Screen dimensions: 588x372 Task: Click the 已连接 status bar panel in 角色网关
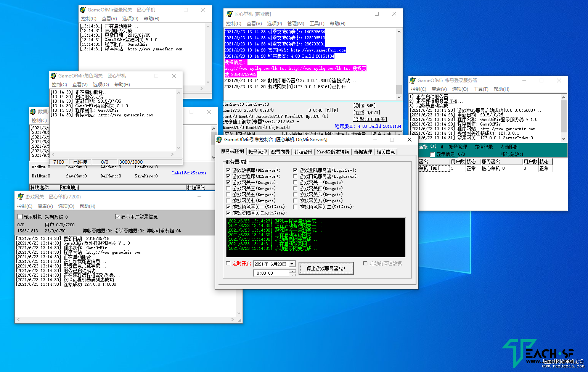pos(80,162)
